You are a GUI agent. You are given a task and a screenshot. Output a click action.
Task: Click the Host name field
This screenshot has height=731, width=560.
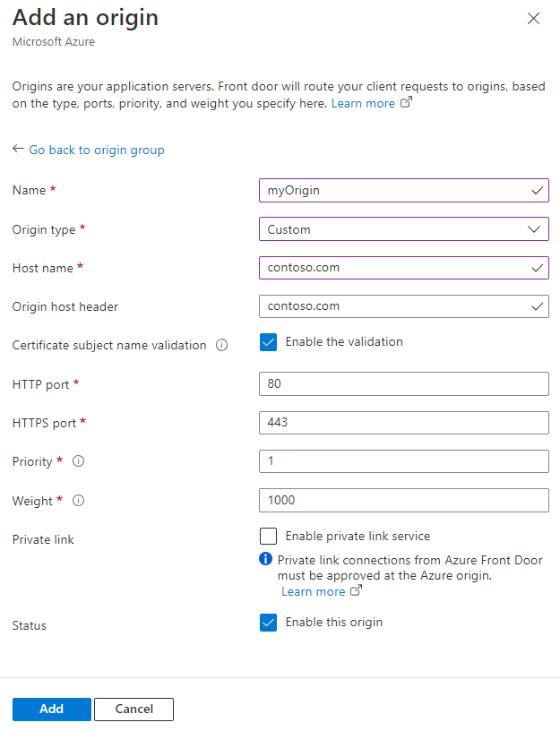point(394,268)
